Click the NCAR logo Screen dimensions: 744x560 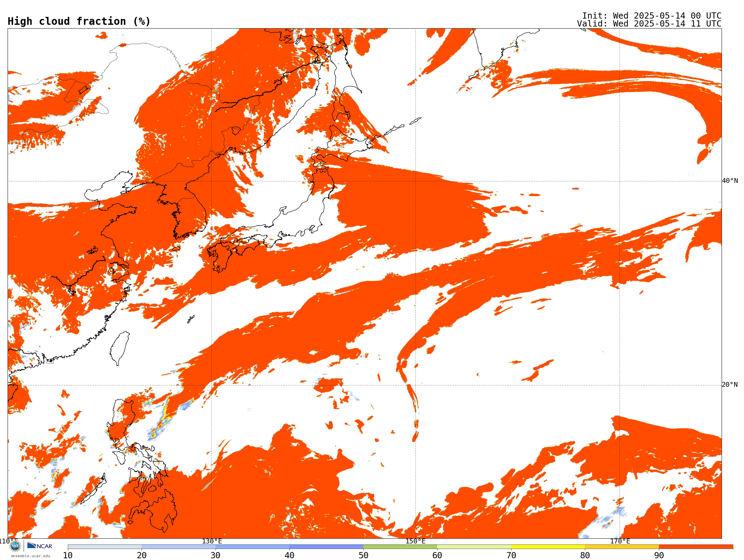pyautogui.click(x=40, y=546)
